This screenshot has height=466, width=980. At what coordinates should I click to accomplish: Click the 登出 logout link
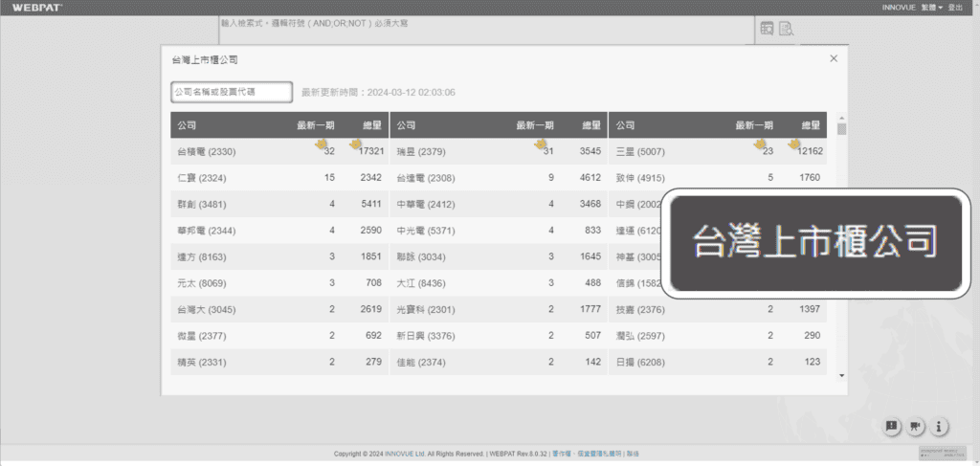(955, 7)
